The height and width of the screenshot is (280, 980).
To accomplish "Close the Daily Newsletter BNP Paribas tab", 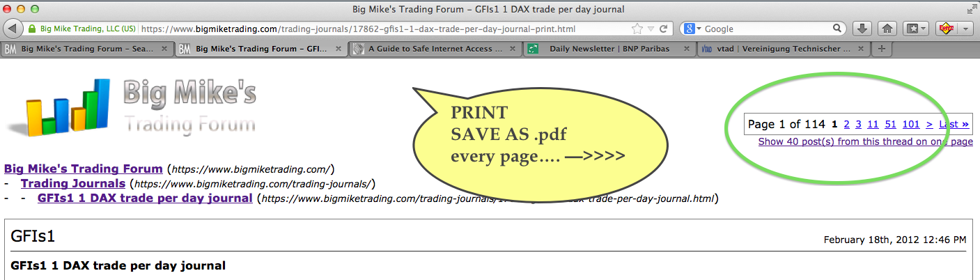I will coord(687,49).
